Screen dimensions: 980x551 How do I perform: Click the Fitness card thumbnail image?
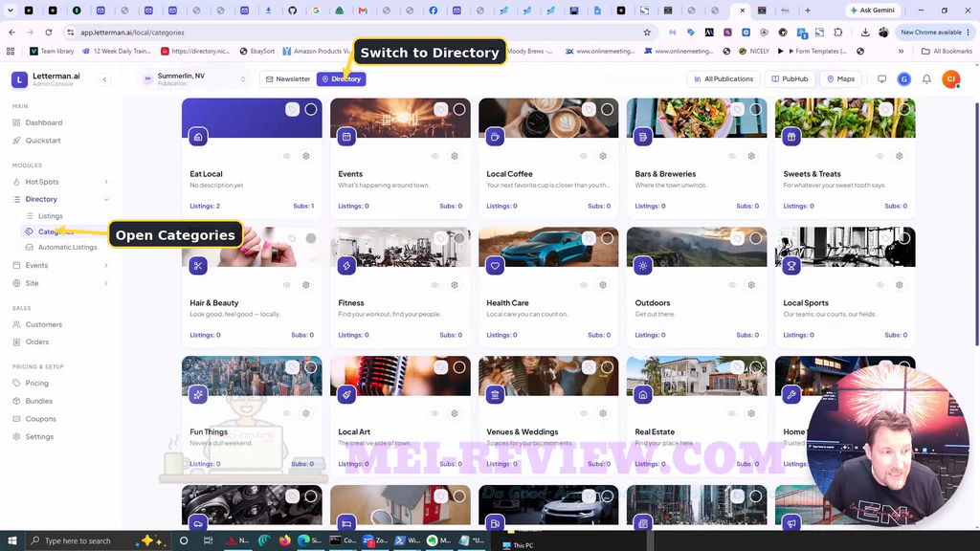[x=400, y=247]
